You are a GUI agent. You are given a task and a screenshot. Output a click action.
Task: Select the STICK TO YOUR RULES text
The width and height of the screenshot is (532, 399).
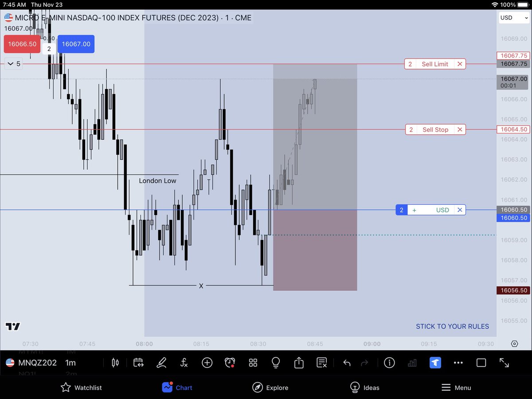point(452,326)
